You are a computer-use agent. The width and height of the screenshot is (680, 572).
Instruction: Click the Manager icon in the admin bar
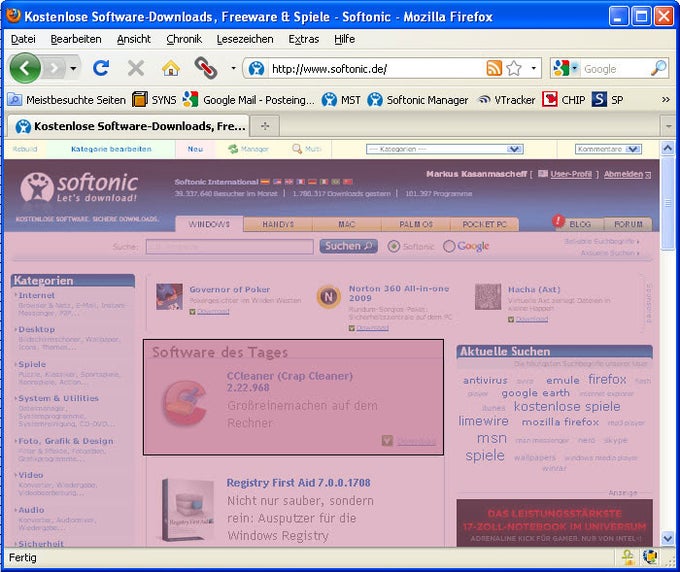[x=233, y=149]
